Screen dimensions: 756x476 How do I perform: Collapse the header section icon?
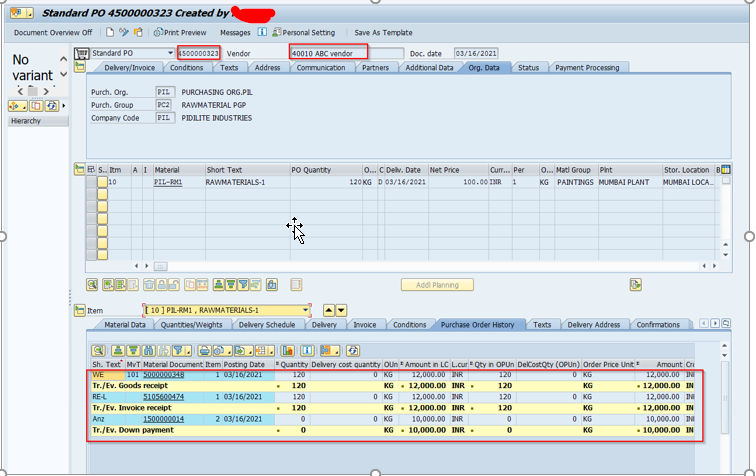(80, 67)
